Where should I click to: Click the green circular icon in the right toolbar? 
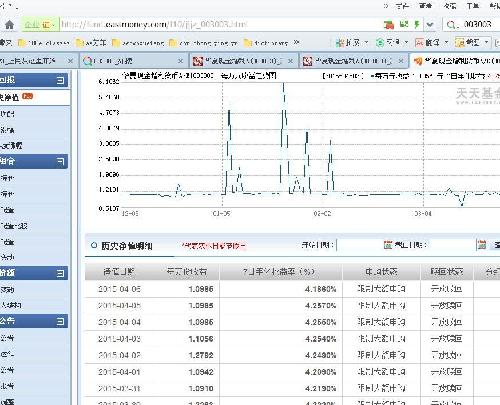(x=380, y=42)
